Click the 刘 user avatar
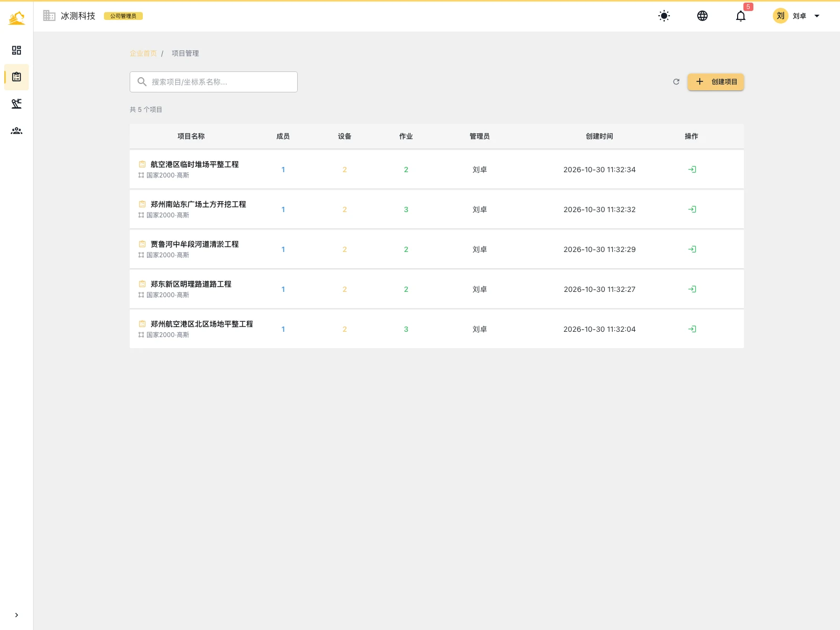Screen dimensions: 840x630 (781, 16)
